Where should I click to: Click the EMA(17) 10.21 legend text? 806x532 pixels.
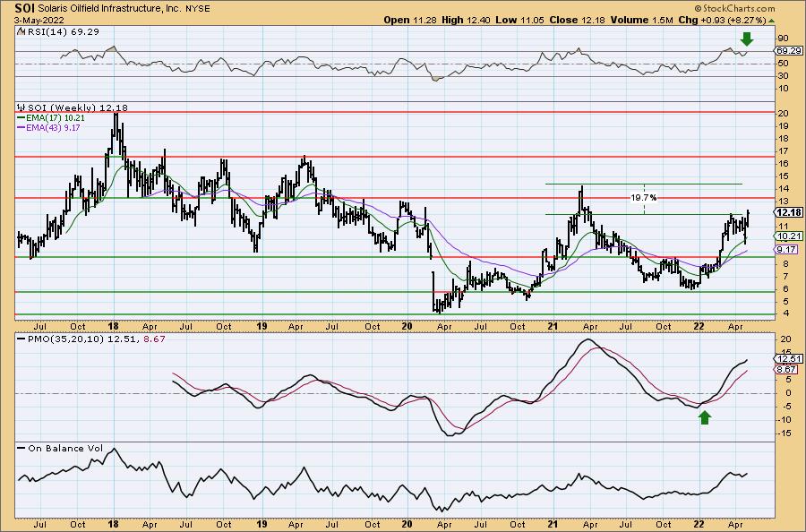click(56, 117)
